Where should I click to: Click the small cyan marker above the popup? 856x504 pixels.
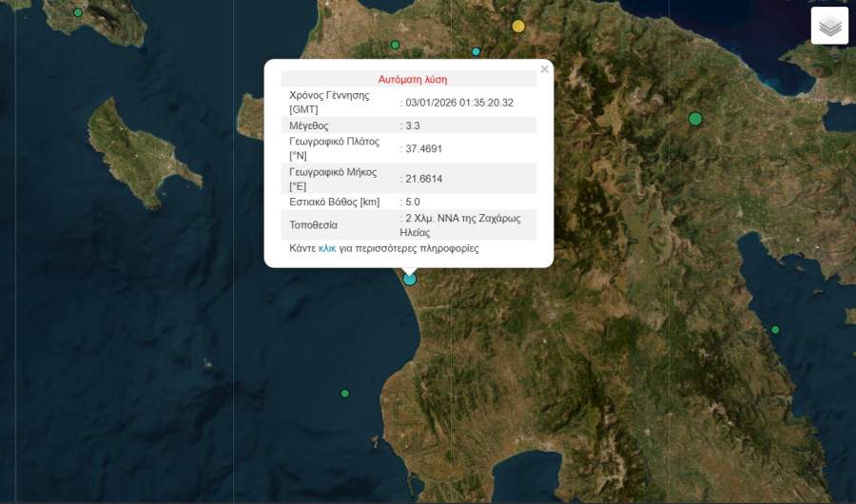(x=477, y=51)
